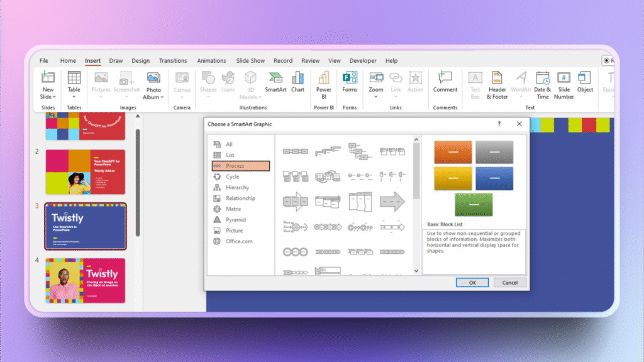Expand the Photo Album dropdown
This screenshot has width=644, height=362.
(x=153, y=97)
